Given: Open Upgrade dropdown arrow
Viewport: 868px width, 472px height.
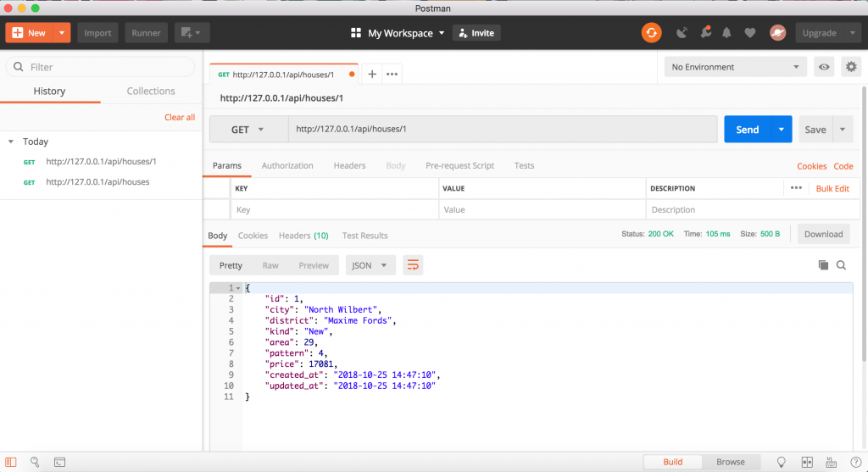Looking at the screenshot, I should (x=852, y=33).
